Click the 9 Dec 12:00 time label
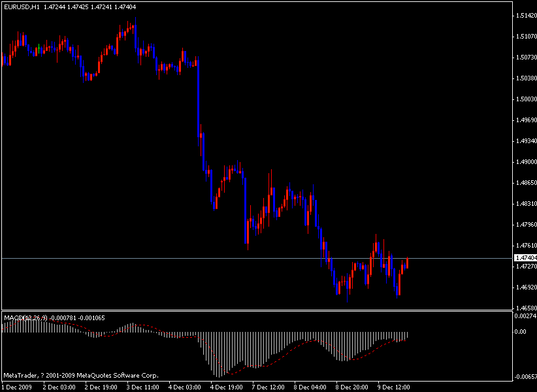This screenshot has width=537, height=392. coord(393,387)
